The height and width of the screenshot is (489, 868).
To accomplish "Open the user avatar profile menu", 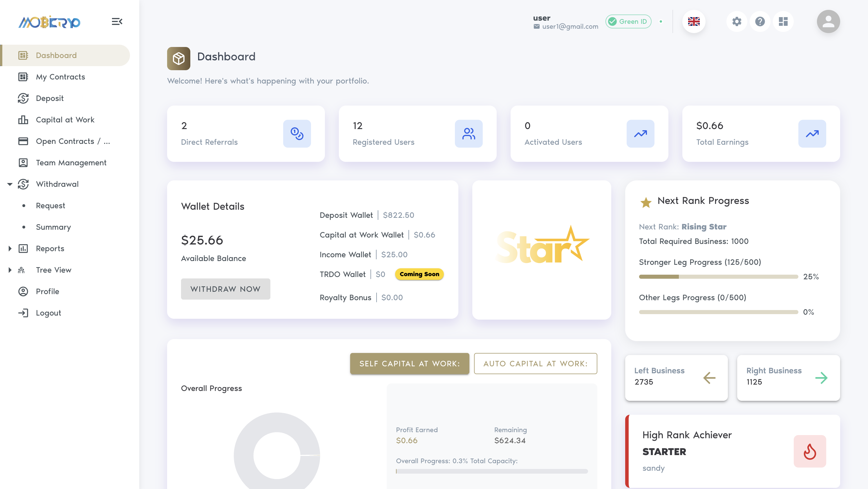I will 828,21.
